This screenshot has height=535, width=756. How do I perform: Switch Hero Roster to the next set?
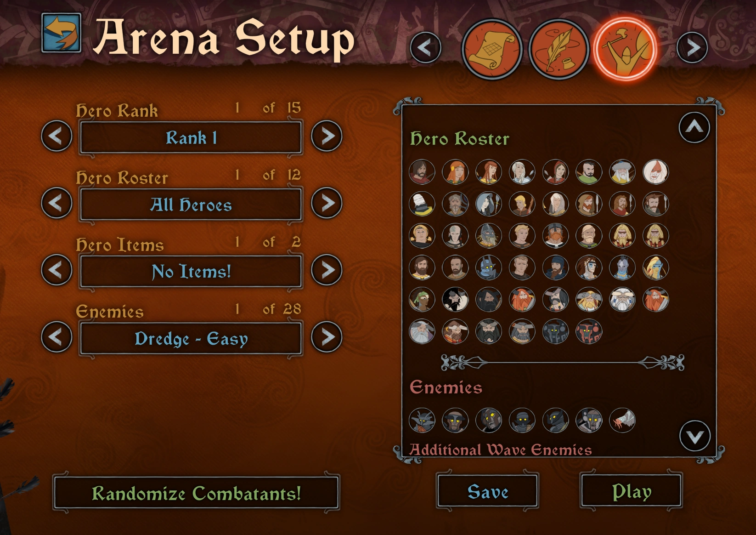pos(327,203)
